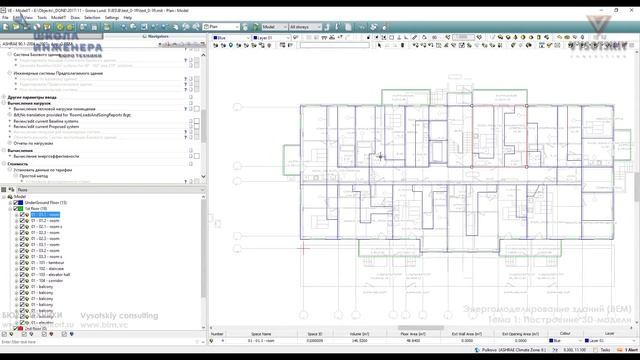This screenshot has width=640, height=360.
Task: Expand the UnderGround Floor tree node
Action: tap(10, 203)
